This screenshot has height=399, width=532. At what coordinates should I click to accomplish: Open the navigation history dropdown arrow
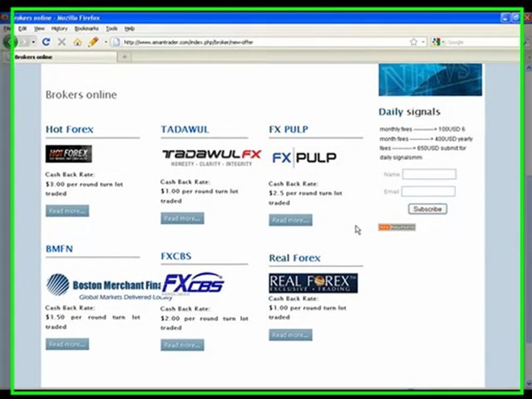point(33,43)
